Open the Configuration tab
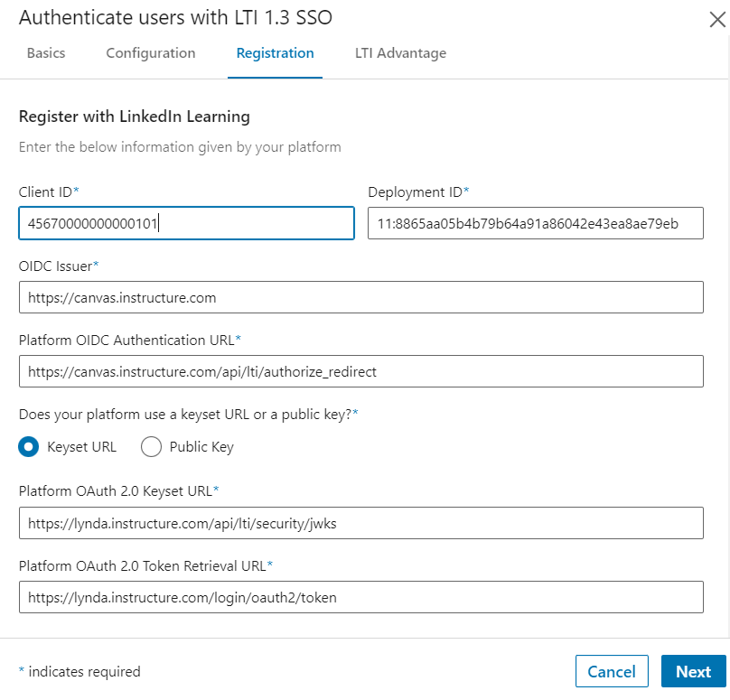This screenshot has width=730, height=700. pos(151,53)
